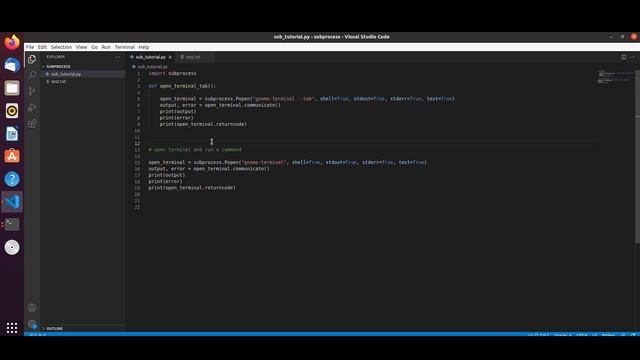This screenshot has height=360, width=640.
Task: Click the disc icon in the dock
Action: [12, 247]
